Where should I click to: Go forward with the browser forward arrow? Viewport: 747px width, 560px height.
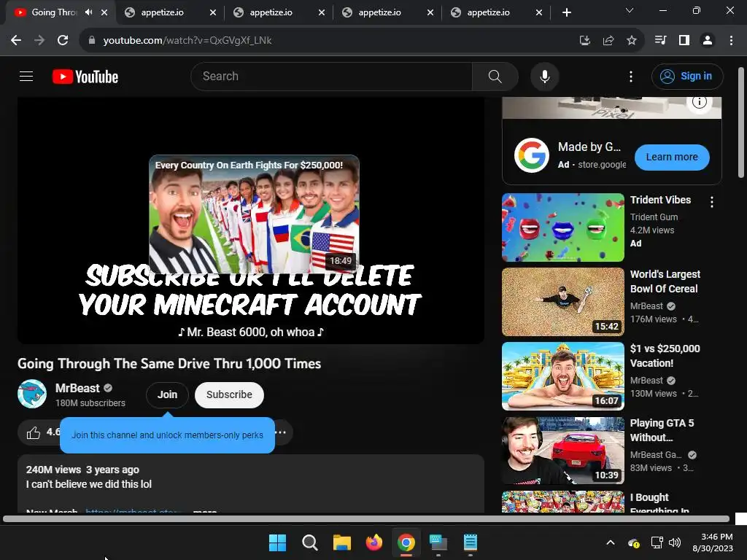point(39,41)
